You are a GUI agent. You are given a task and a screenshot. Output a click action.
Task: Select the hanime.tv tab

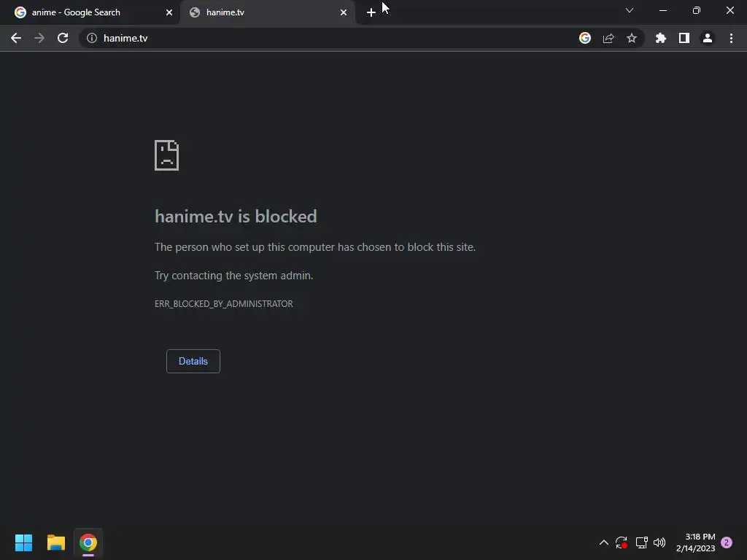click(268, 12)
